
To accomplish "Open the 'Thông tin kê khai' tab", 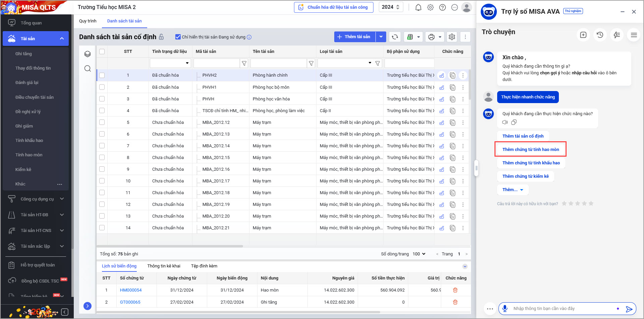I will pyautogui.click(x=164, y=266).
